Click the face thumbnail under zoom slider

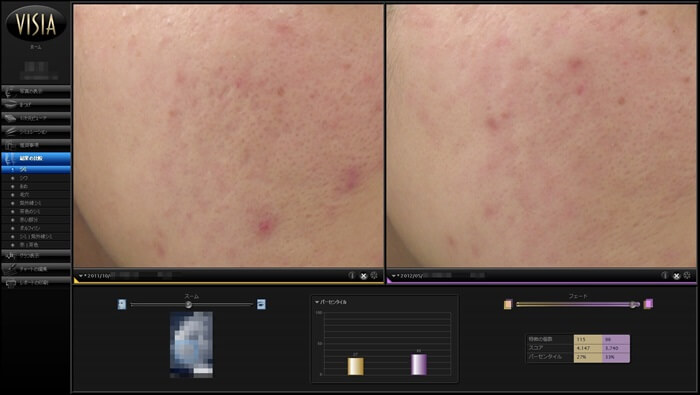(192, 345)
